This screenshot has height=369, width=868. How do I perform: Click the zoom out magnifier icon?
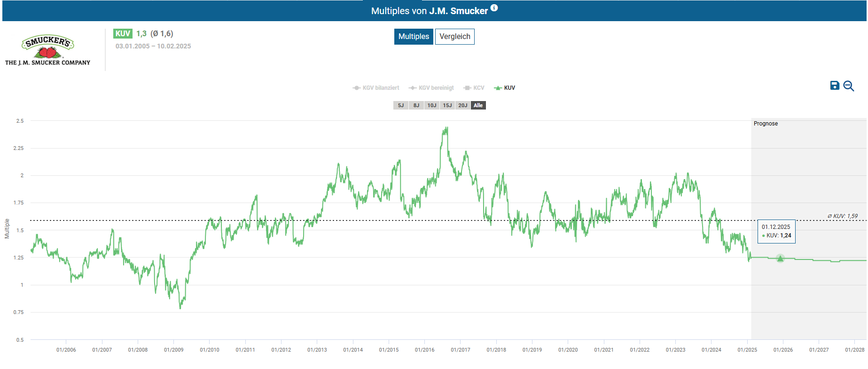coord(848,86)
